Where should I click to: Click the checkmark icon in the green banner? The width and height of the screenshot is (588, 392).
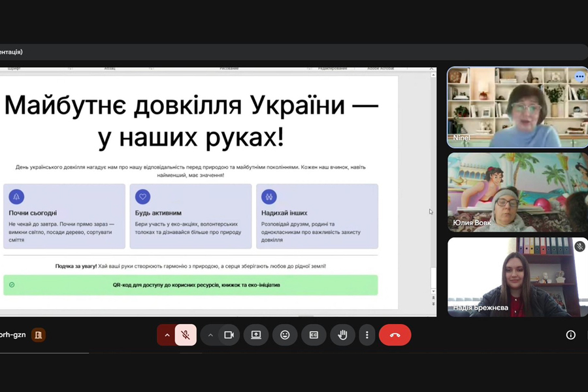tap(12, 285)
